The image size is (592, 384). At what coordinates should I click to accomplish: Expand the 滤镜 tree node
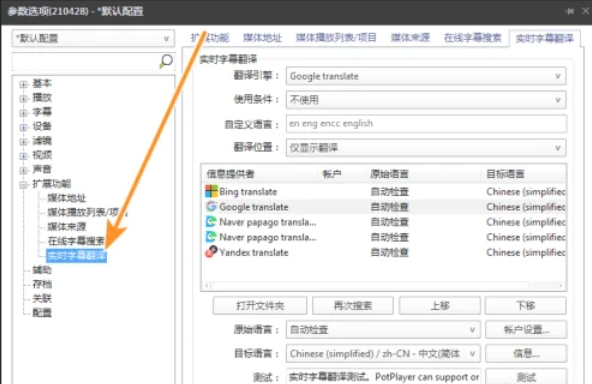[23, 142]
